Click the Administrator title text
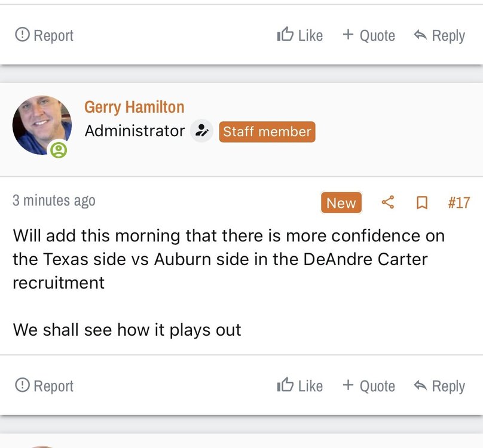This screenshot has height=448, width=483. (134, 131)
